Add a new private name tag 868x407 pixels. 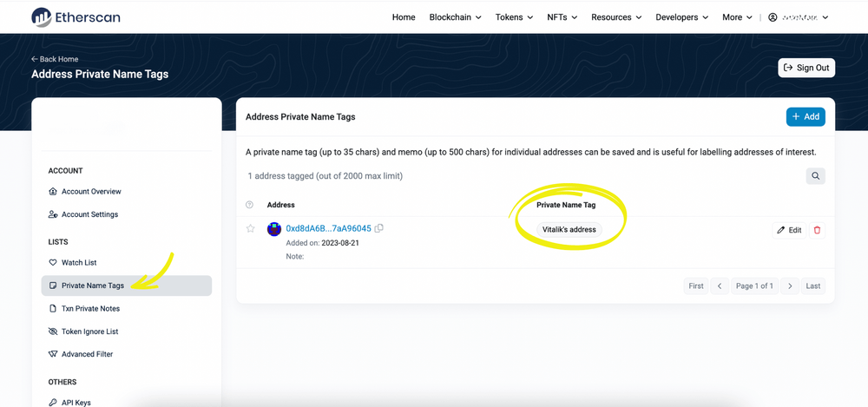[806, 117]
